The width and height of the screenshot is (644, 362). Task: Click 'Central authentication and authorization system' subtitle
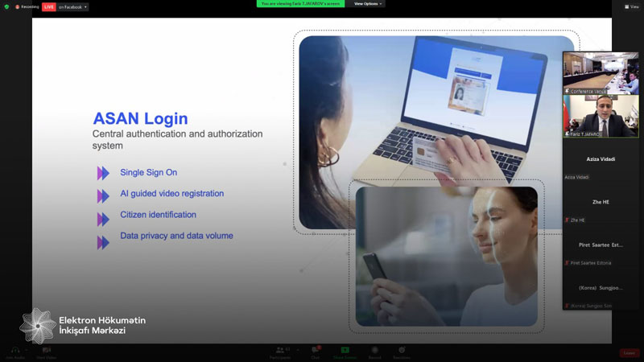pyautogui.click(x=177, y=139)
